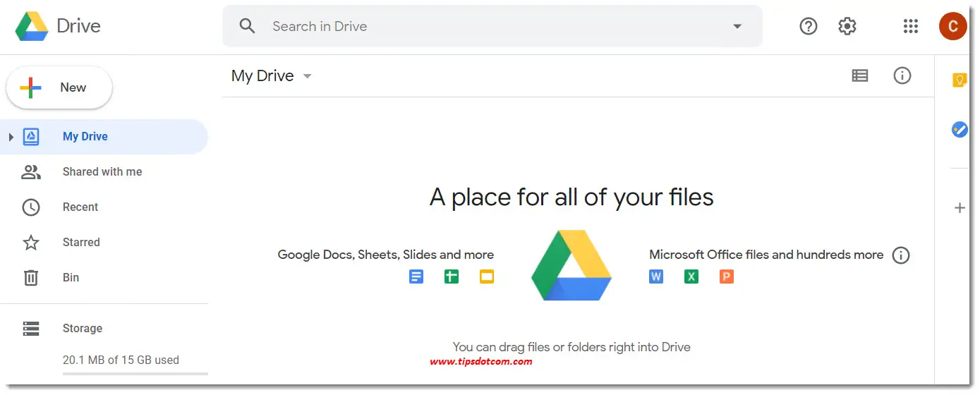Click the info icon beside Microsoft Office files
Image resolution: width=980 pixels, height=395 pixels.
900,255
